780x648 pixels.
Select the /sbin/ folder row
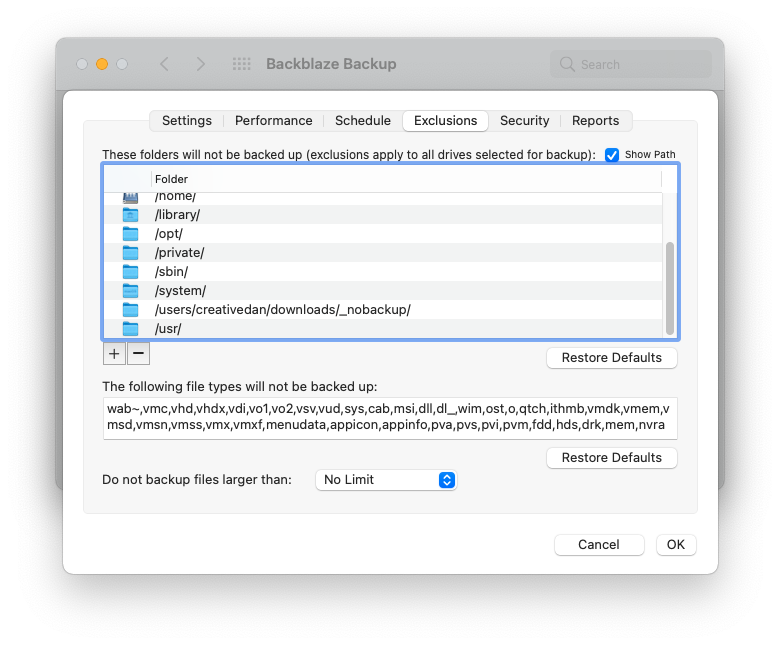(x=383, y=272)
